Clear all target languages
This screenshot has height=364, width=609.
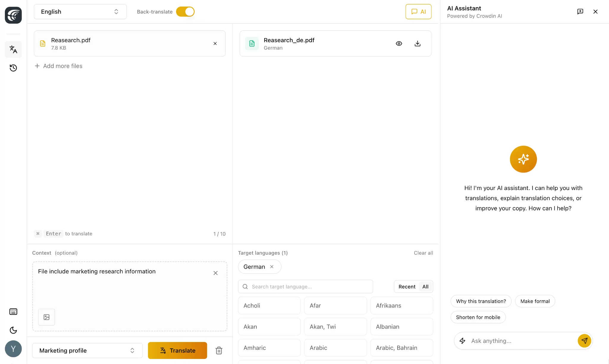point(423,253)
